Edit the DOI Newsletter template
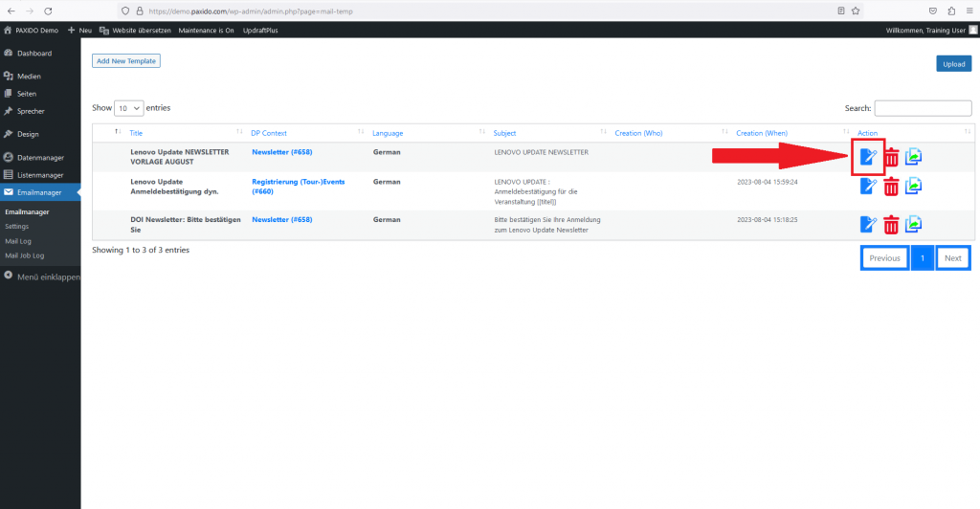Screen dimensions: 980x509 [868, 225]
